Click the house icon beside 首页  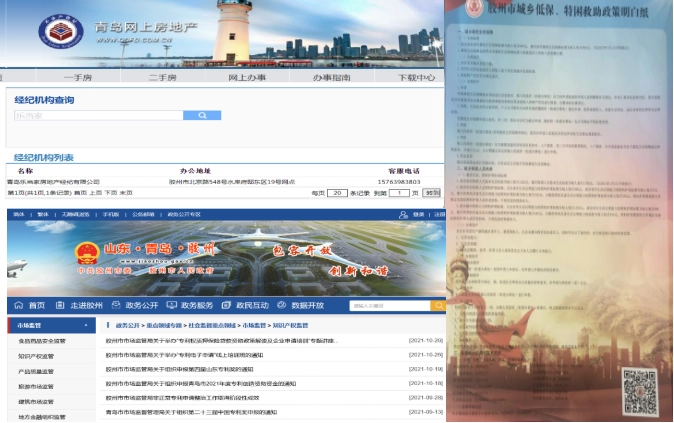pyautogui.click(x=18, y=305)
